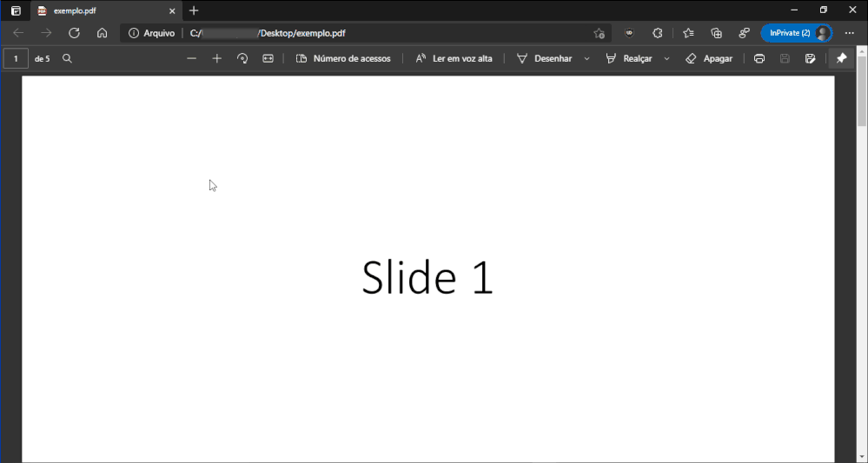The height and width of the screenshot is (463, 868).
Task: Start Ler em voz alta
Action: pyautogui.click(x=454, y=59)
